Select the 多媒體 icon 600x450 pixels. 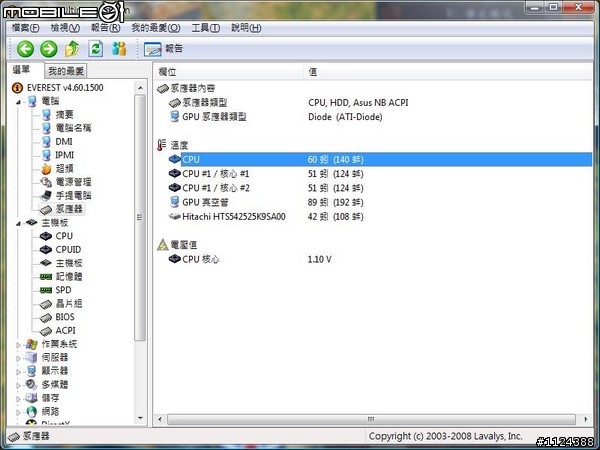coord(31,385)
